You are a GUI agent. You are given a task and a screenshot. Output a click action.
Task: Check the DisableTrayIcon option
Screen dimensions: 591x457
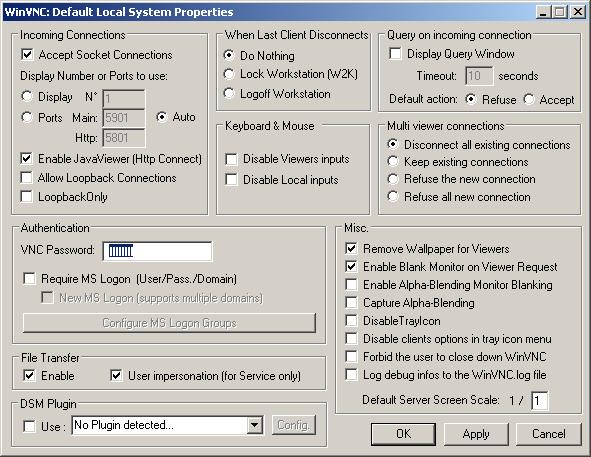tap(351, 321)
